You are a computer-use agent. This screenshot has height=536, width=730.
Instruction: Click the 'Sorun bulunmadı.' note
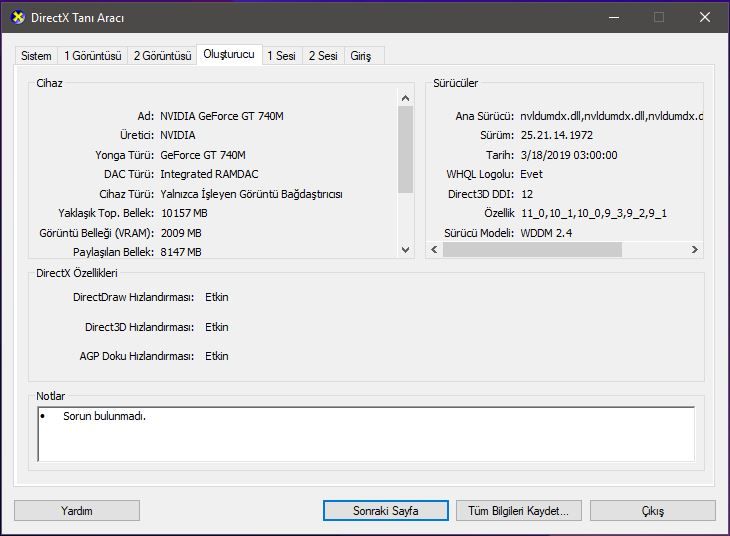point(104,416)
